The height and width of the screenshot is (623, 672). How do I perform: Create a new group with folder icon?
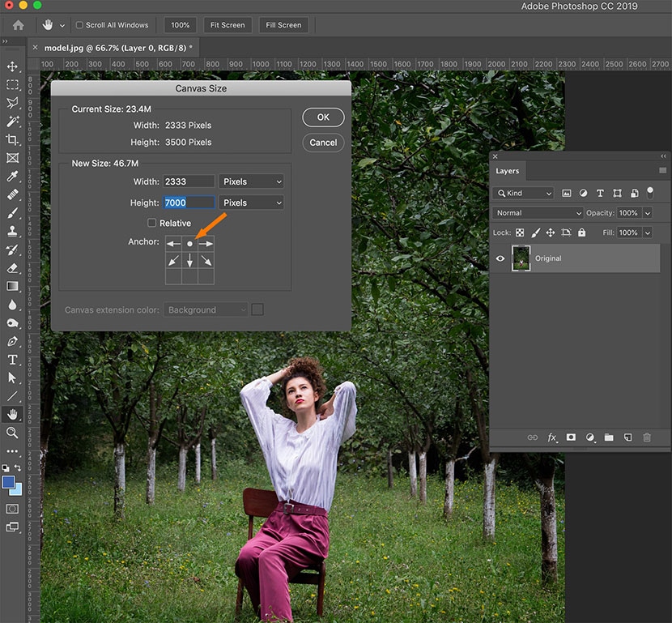[608, 437]
